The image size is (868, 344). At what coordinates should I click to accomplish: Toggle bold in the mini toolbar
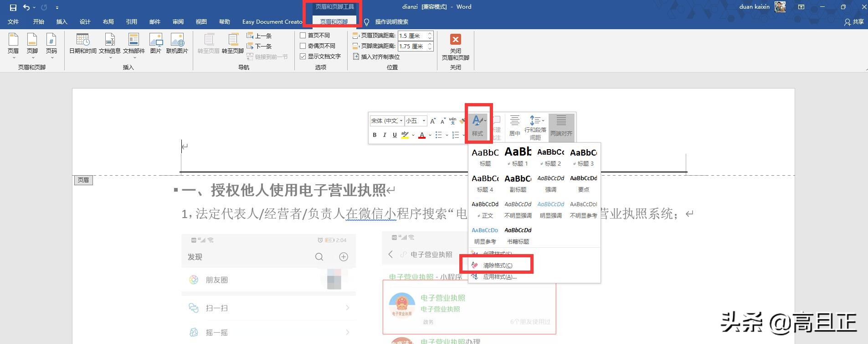(x=375, y=135)
